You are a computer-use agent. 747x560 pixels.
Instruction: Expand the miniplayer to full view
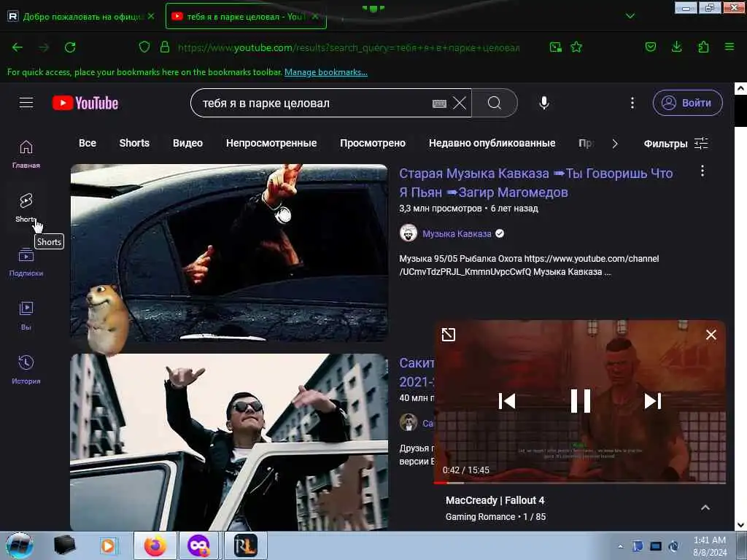[449, 335]
